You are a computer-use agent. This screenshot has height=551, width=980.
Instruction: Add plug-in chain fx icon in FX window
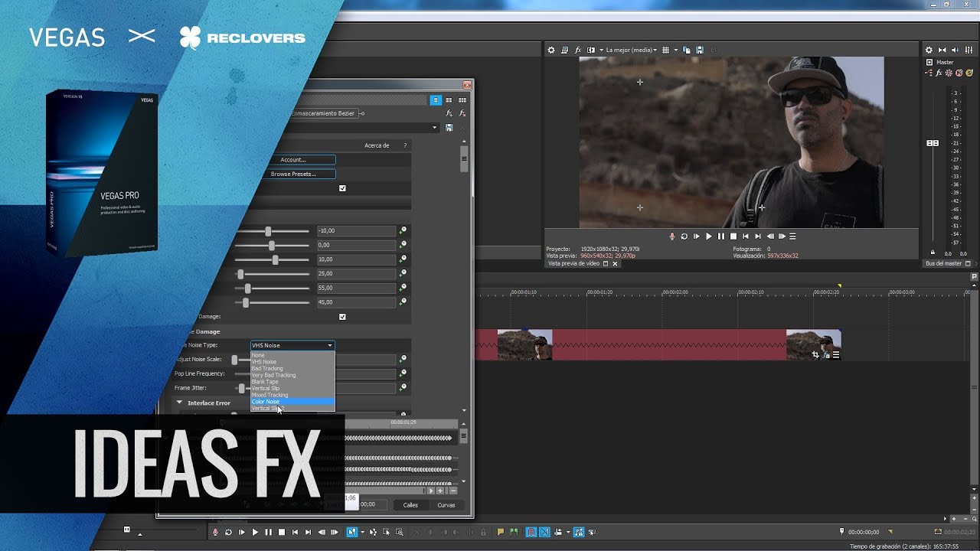point(449,113)
